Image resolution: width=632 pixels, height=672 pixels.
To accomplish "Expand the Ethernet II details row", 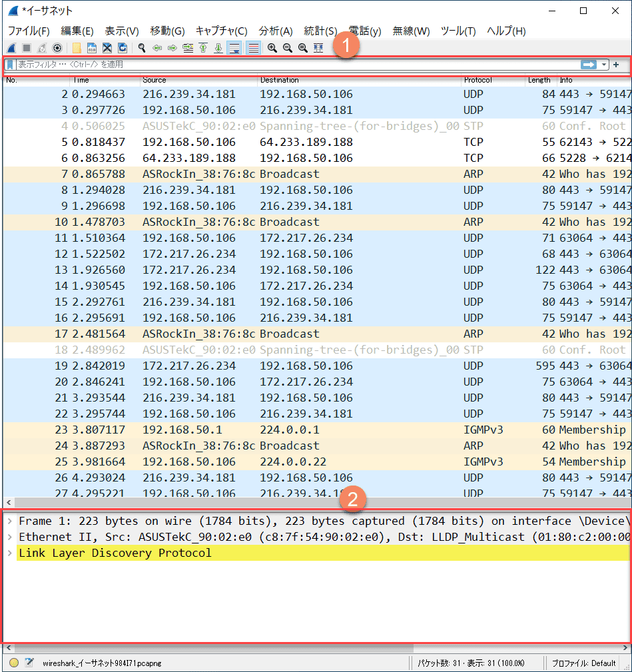I will pos(10,537).
